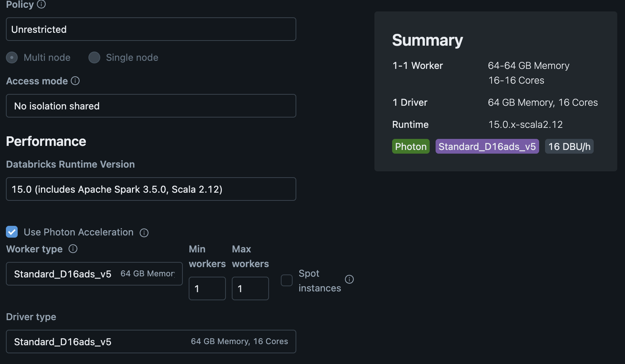Click the Max workers input field
Viewport: 625px width, 364px height.
tap(250, 288)
